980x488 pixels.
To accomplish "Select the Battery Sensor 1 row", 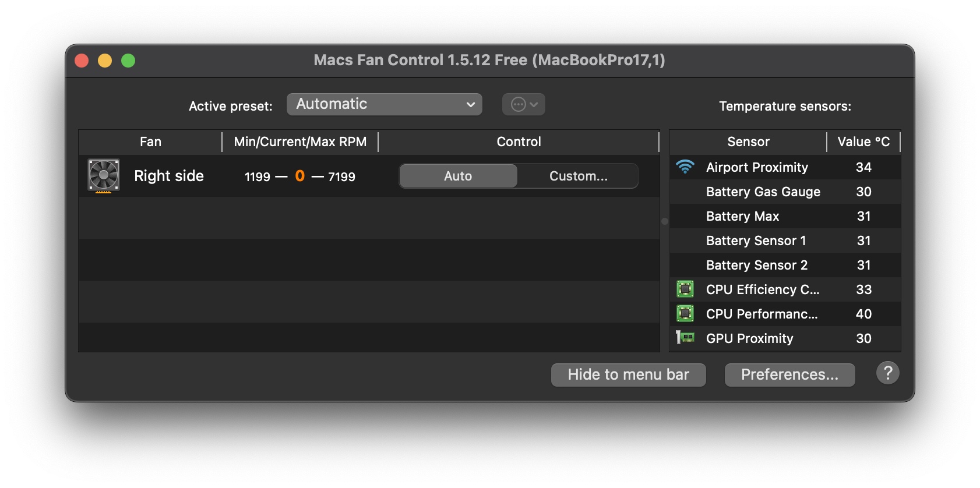I will click(785, 241).
